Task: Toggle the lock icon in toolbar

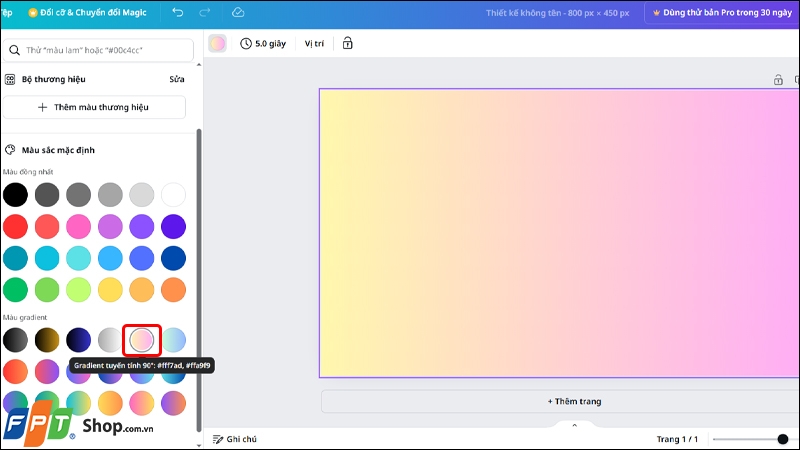Action: (x=347, y=43)
